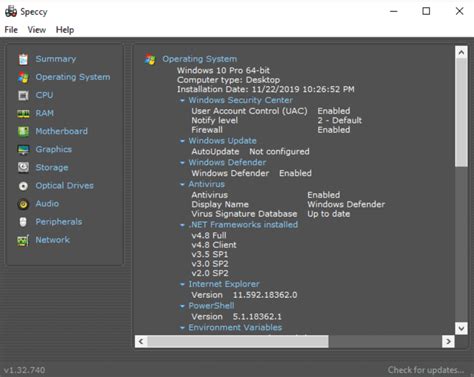Screen dimensions: 474x377
Task: Click the Firewall row
Action: 271,130
